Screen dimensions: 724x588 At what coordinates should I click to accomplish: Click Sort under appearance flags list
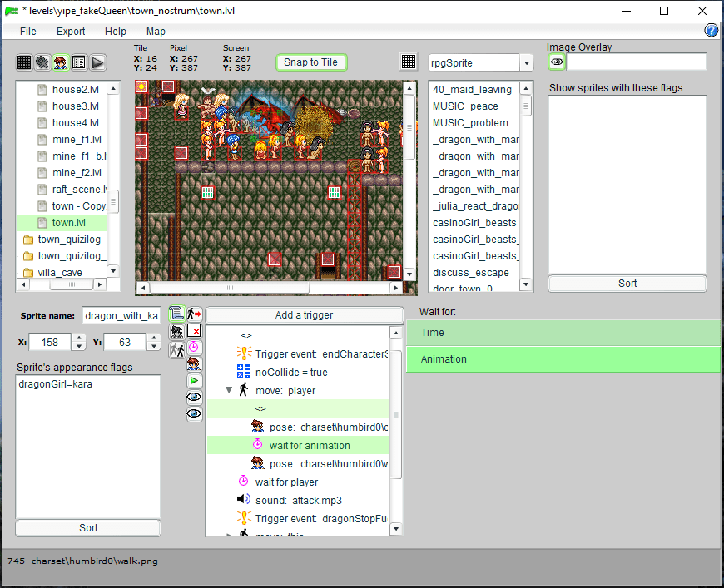pos(88,528)
